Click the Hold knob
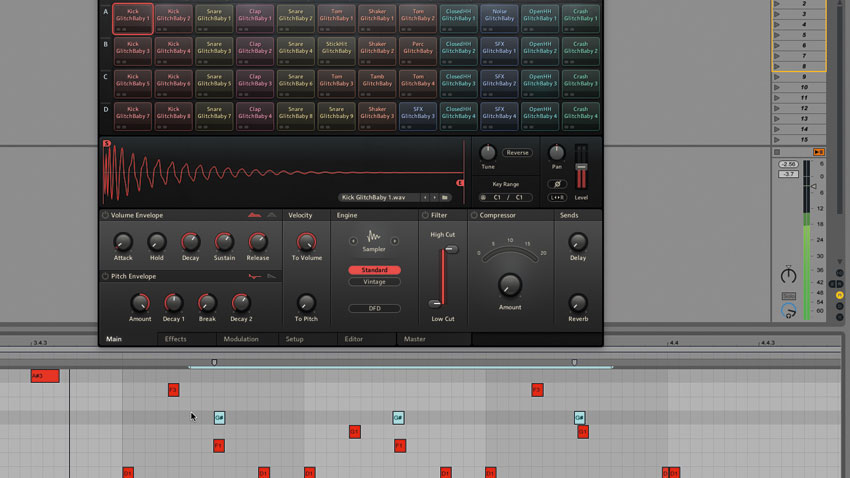 157,242
